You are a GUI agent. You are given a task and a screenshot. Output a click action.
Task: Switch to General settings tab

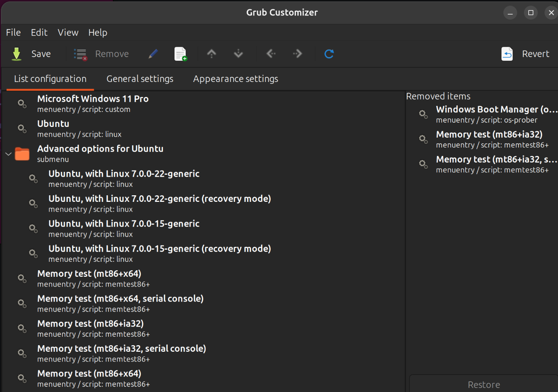tap(140, 79)
